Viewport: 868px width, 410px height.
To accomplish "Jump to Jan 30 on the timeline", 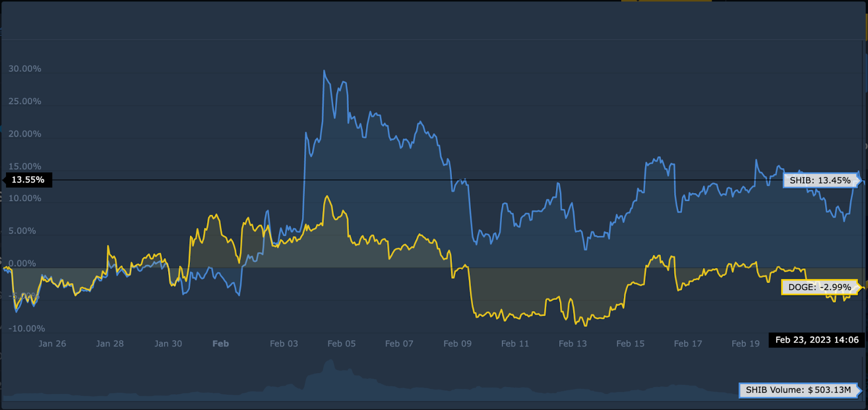I will 168,344.
